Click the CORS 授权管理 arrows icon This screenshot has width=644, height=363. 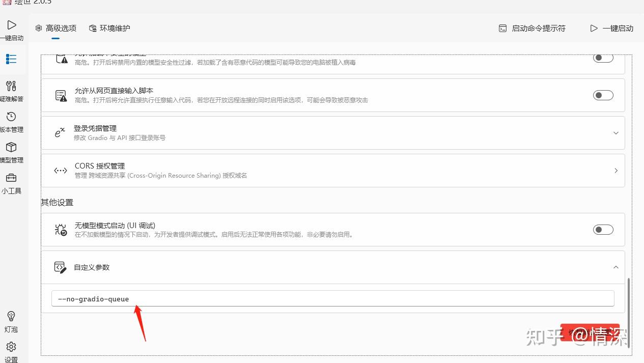pos(60,170)
